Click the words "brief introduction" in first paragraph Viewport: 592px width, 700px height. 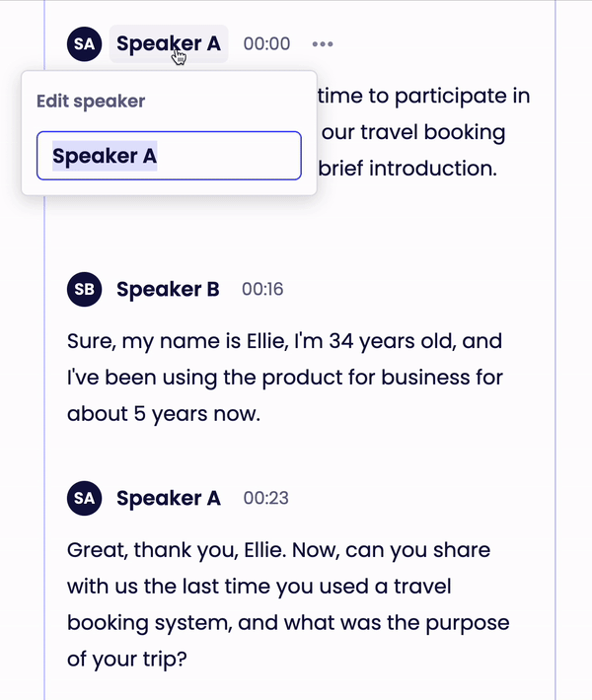click(x=407, y=168)
